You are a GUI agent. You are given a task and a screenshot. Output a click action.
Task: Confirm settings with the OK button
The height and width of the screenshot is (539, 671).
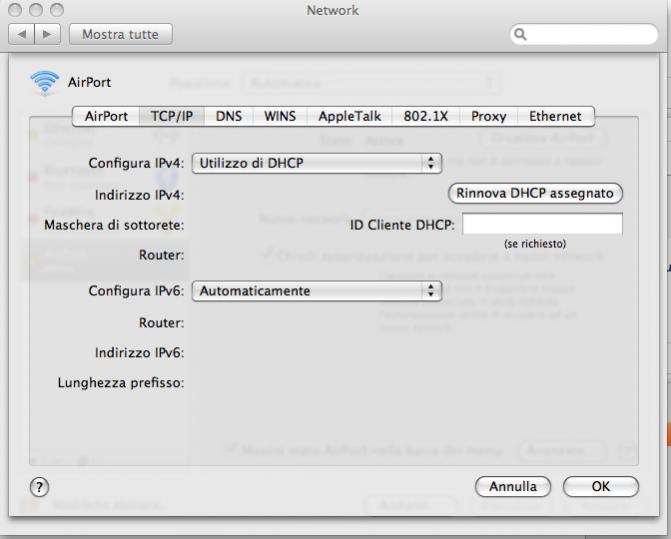click(x=601, y=487)
